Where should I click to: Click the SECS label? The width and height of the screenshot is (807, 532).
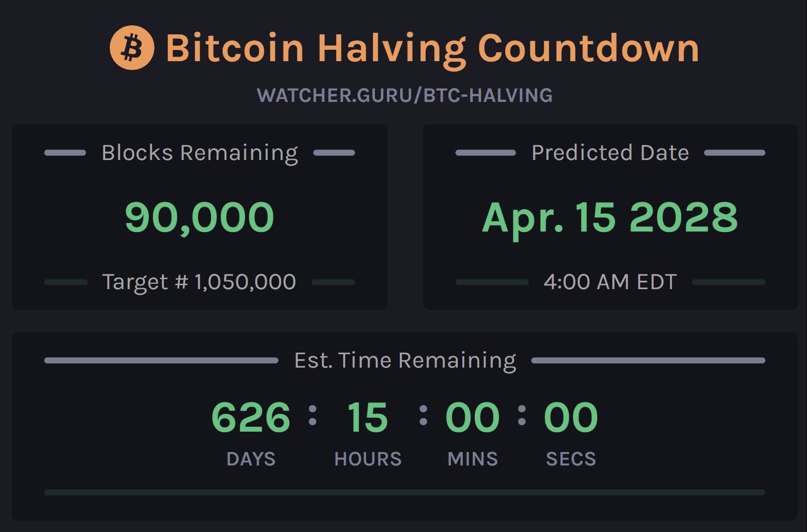point(571,459)
